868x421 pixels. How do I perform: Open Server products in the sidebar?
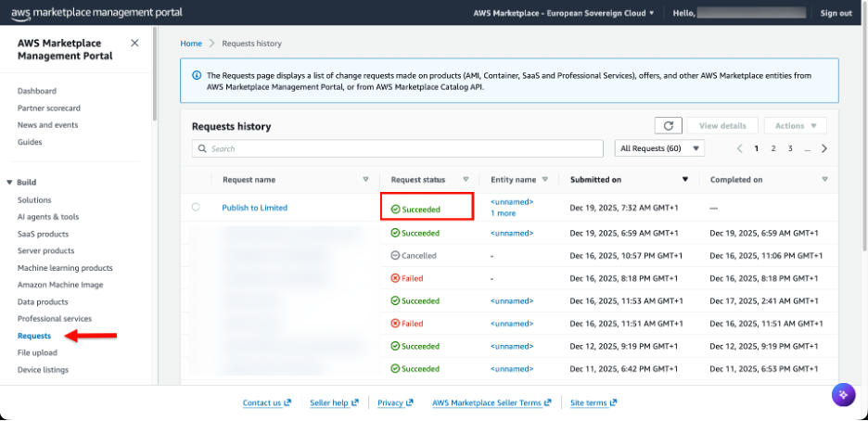pos(46,250)
